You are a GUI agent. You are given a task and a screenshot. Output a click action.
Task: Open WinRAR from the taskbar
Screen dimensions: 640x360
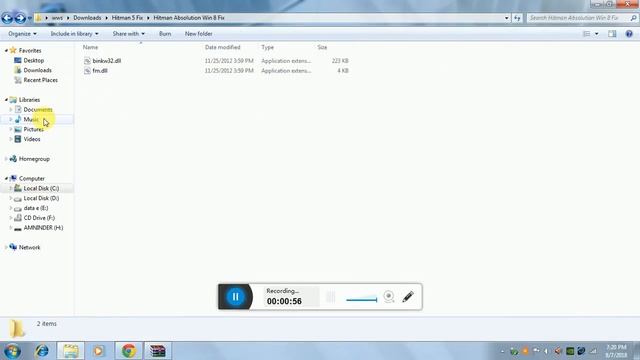pos(158,351)
